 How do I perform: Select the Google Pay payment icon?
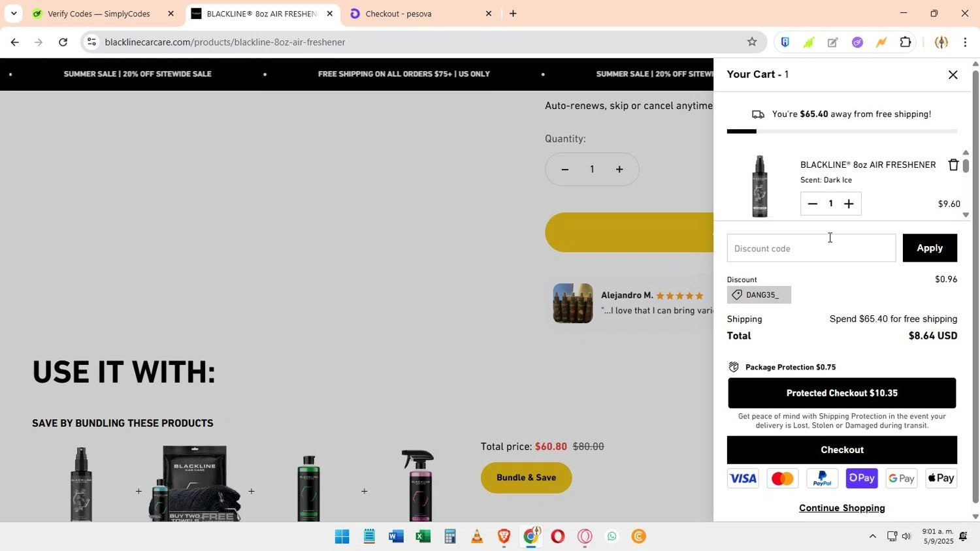(901, 479)
